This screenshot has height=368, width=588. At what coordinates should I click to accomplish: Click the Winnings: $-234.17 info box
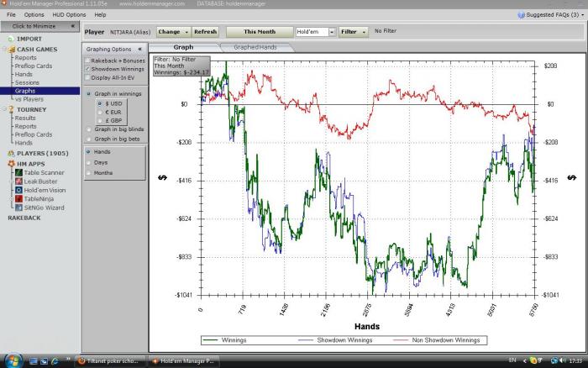pyautogui.click(x=181, y=66)
